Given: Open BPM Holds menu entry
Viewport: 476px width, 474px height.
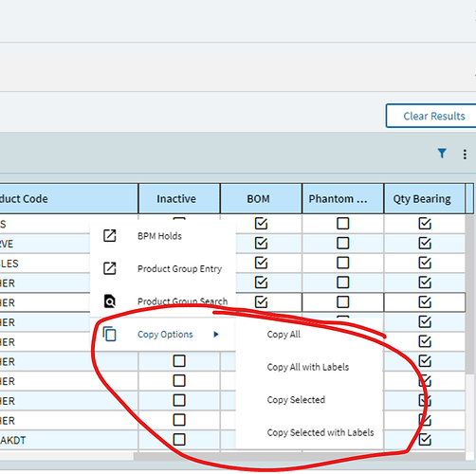Looking at the screenshot, I should (x=159, y=236).
